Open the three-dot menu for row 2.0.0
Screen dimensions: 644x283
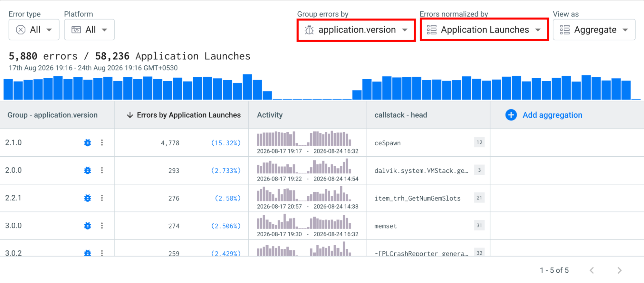point(102,170)
